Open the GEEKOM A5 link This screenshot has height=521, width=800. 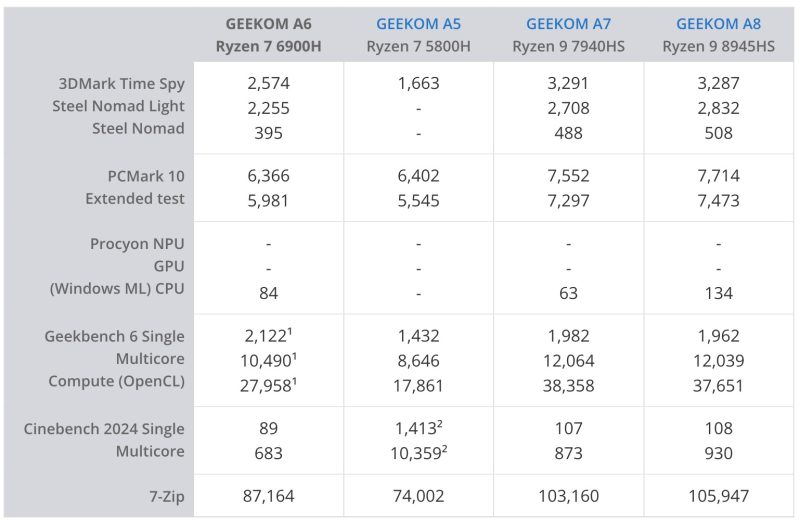[418, 24]
